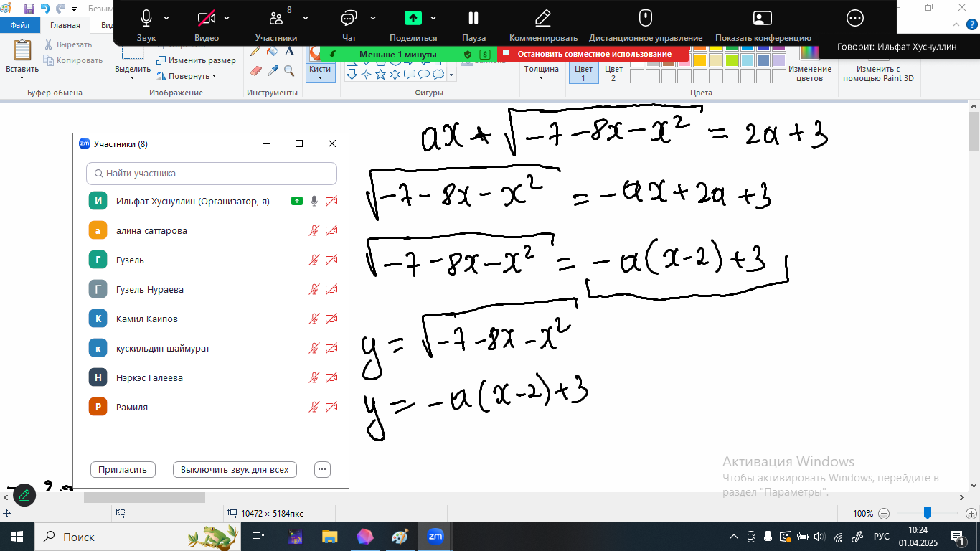Toggle the Zoom microphone mute button

pos(146,24)
